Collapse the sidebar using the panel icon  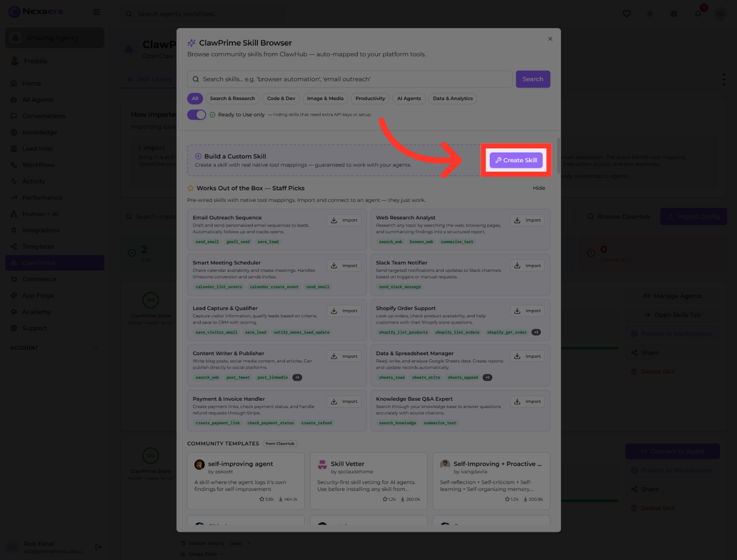(x=96, y=12)
